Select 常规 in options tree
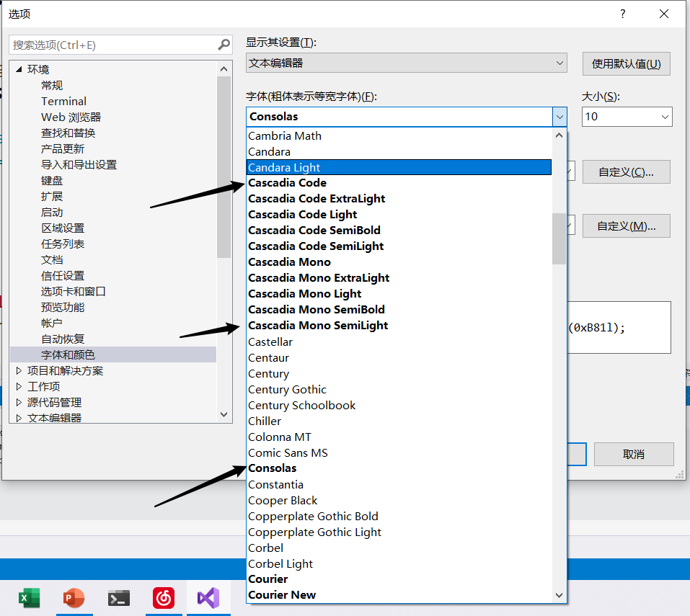 point(52,85)
